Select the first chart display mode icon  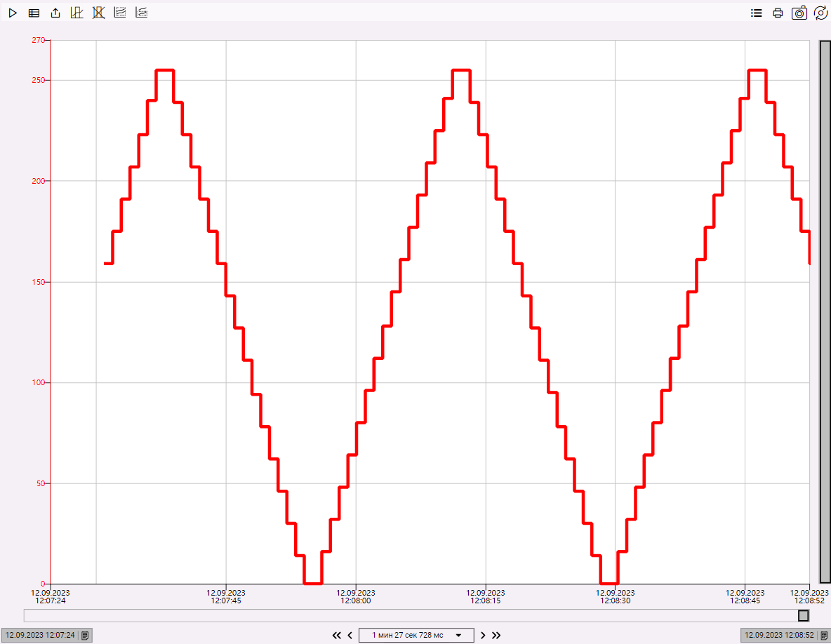pyautogui.click(x=119, y=12)
